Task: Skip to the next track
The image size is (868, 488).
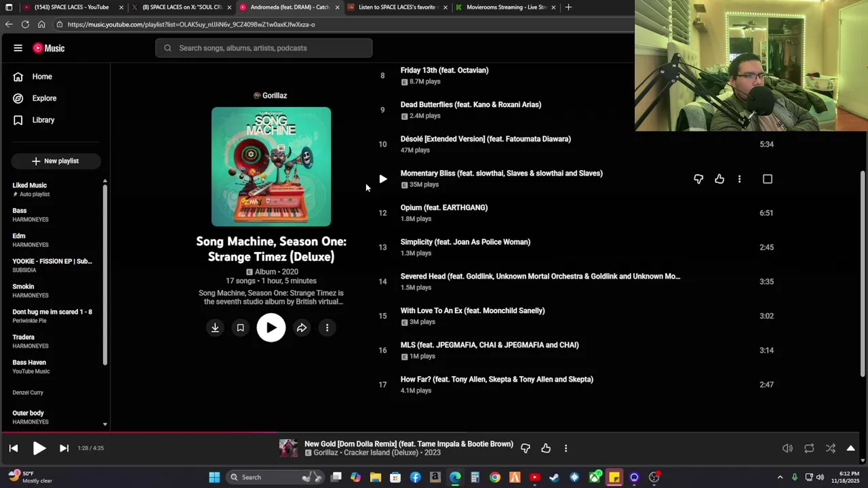Action: [x=64, y=448]
